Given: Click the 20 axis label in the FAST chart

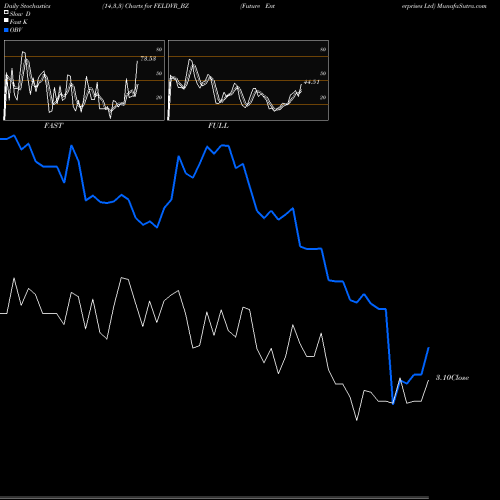Looking at the screenshot, I should point(159,97).
